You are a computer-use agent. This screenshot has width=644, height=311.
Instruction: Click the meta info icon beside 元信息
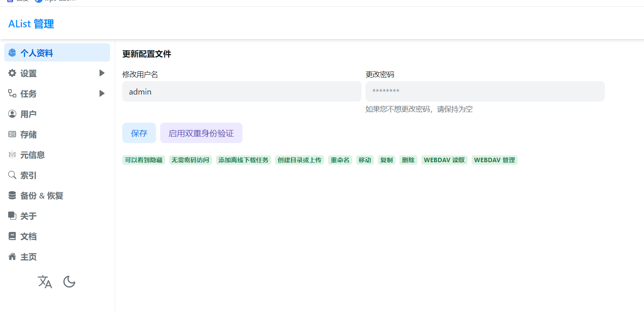12,154
